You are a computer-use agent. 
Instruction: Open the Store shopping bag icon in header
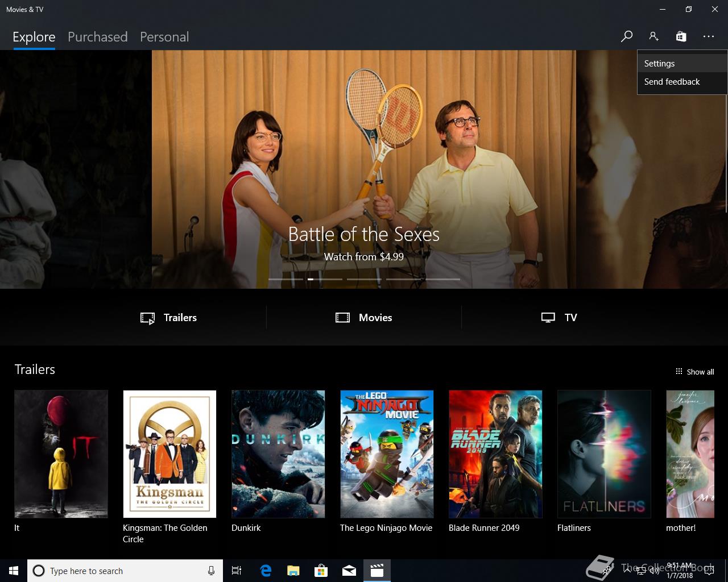[x=681, y=36]
